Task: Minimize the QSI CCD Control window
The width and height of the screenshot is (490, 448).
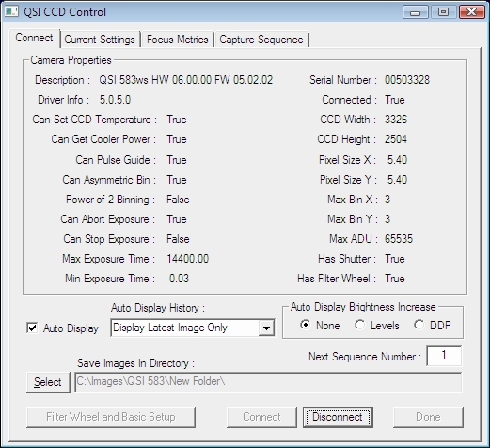Action: 416,12
